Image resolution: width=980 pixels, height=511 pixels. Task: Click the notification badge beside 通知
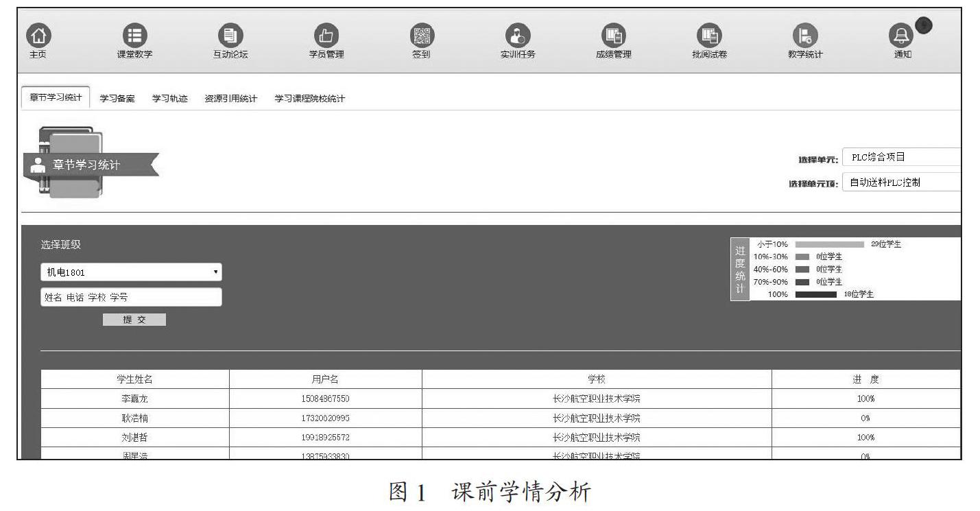coord(923,25)
